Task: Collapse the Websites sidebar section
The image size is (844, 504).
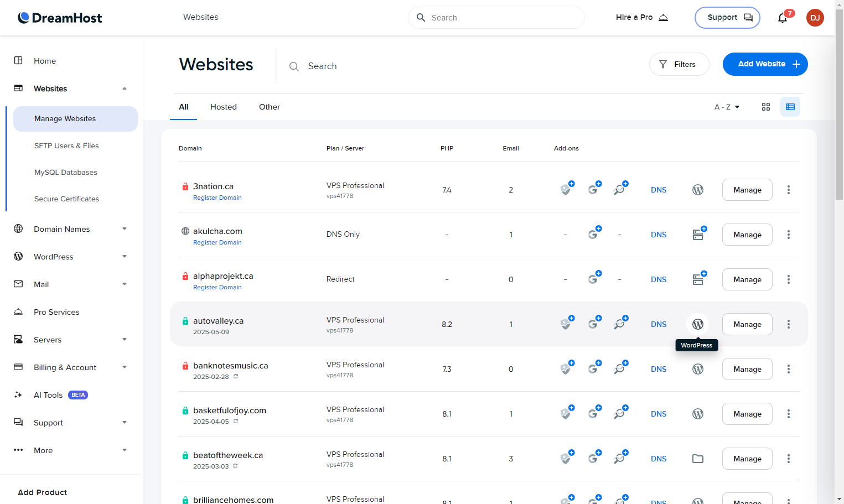Action: [x=125, y=89]
